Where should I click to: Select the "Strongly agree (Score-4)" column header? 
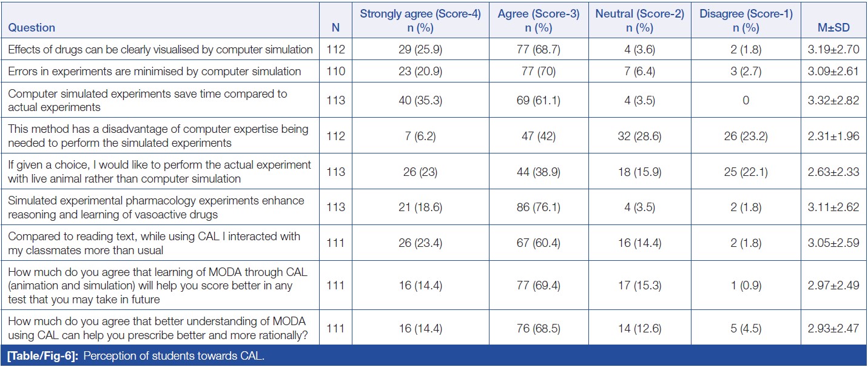(420, 21)
